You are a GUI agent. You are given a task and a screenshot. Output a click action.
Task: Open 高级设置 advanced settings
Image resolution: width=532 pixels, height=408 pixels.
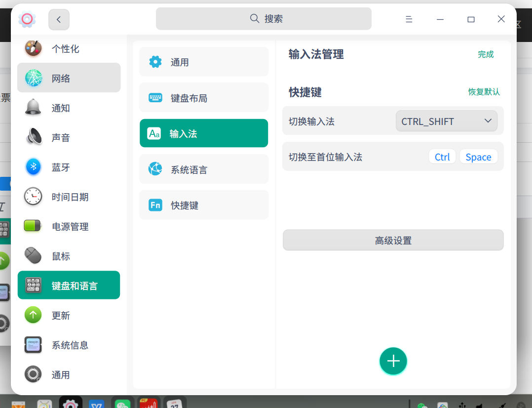(393, 240)
